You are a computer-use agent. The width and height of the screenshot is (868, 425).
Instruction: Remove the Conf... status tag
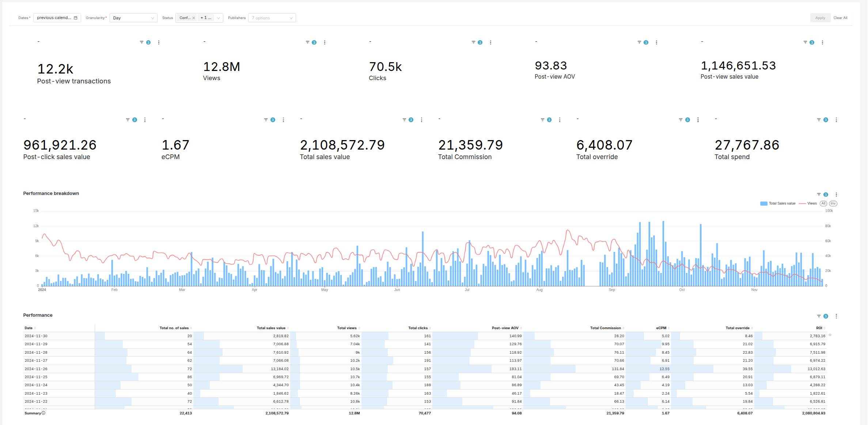pyautogui.click(x=194, y=18)
